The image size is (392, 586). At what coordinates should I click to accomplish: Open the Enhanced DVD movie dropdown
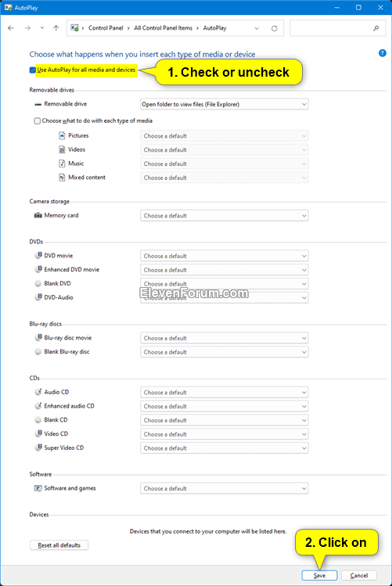(225, 270)
